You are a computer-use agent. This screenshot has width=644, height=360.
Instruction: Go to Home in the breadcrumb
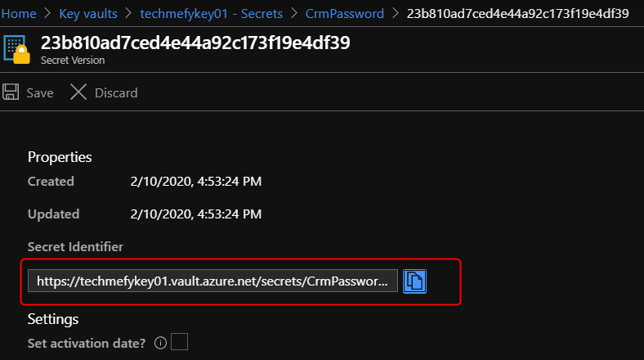[19, 14]
